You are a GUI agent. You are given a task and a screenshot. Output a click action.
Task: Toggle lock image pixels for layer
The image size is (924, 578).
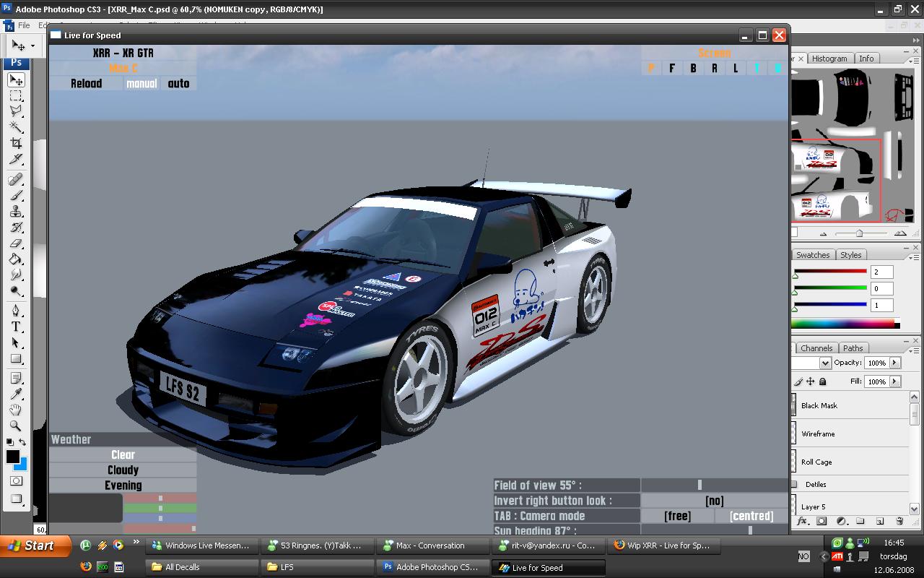click(798, 381)
